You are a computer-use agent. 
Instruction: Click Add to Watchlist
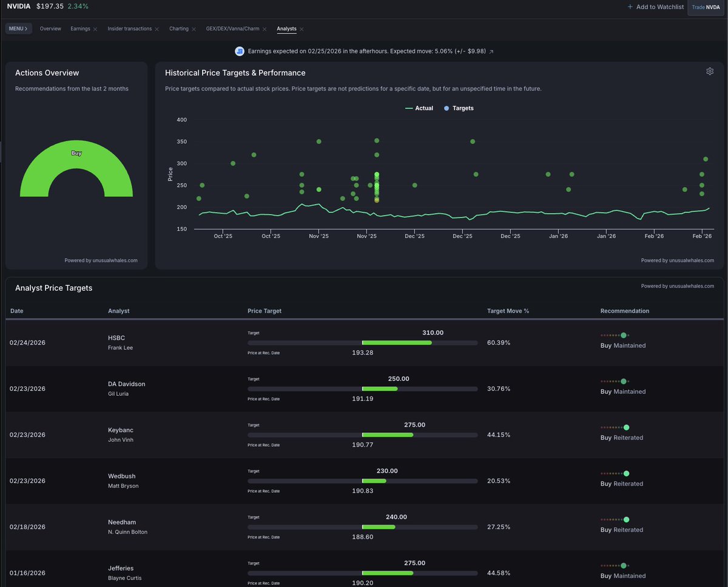point(655,7)
